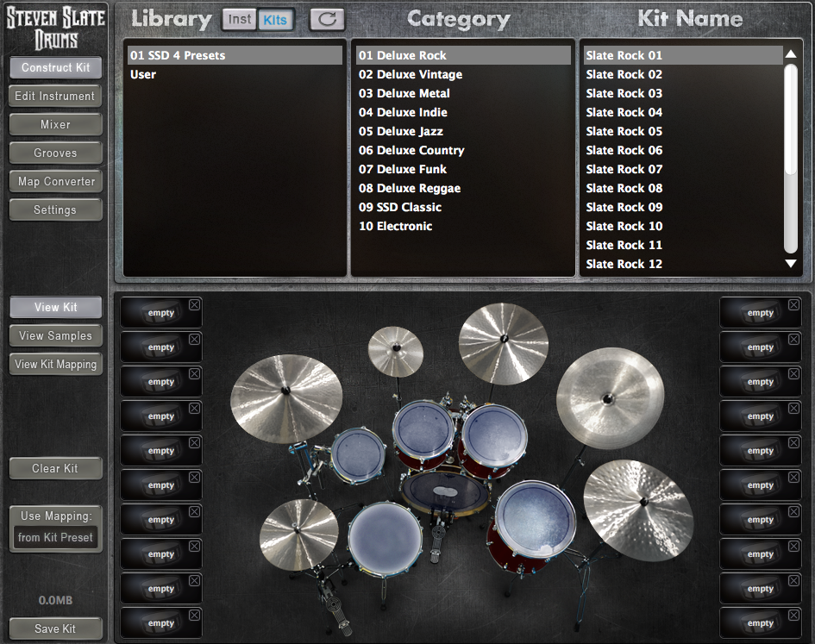The image size is (815, 644).
Task: Switch to View Samples
Action: pyautogui.click(x=55, y=335)
